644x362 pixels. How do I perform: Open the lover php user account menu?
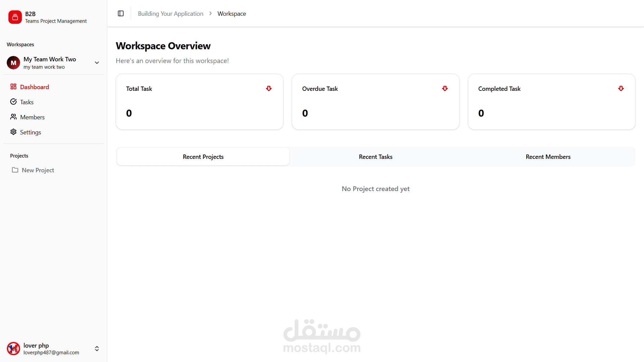(x=97, y=349)
